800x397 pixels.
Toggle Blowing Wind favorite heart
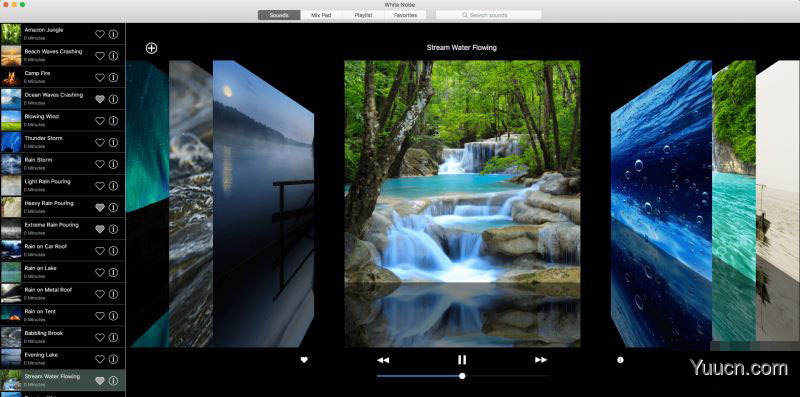point(100,121)
